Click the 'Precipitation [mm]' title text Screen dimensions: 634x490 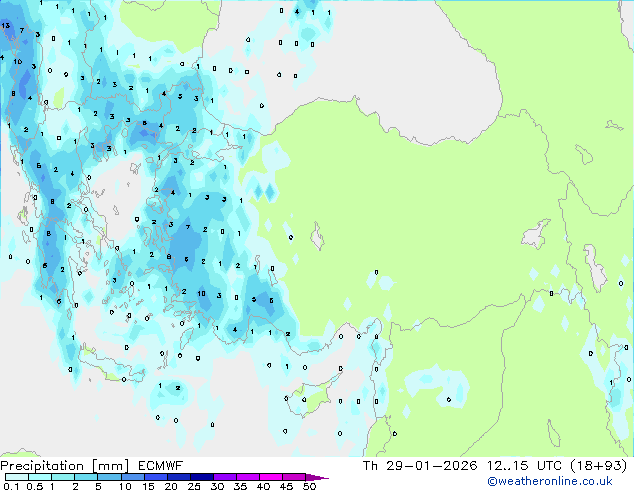pos(65,466)
